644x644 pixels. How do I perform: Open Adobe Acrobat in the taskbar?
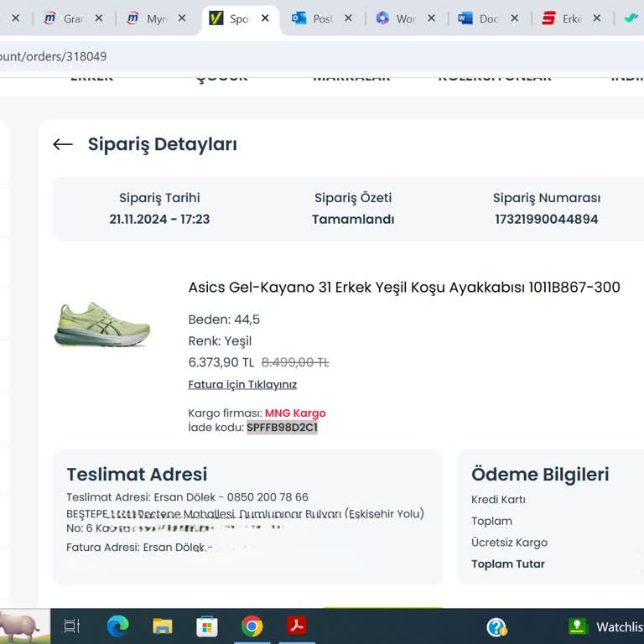(x=297, y=626)
